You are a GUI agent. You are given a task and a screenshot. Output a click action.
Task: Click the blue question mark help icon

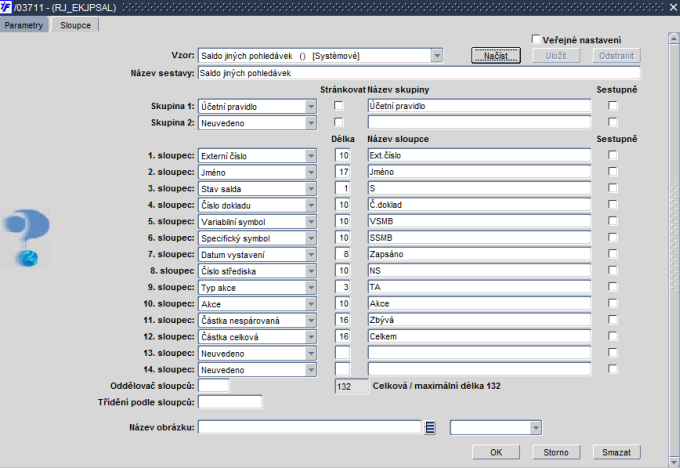click(x=26, y=237)
